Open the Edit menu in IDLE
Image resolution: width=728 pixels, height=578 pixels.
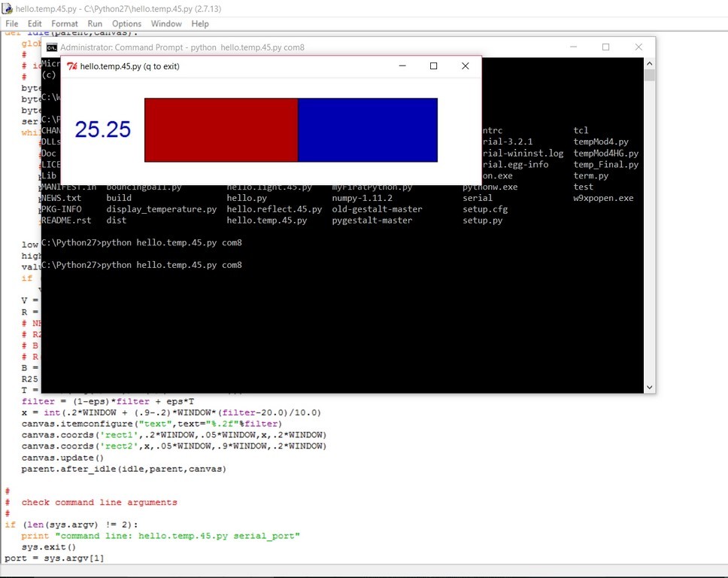35,23
